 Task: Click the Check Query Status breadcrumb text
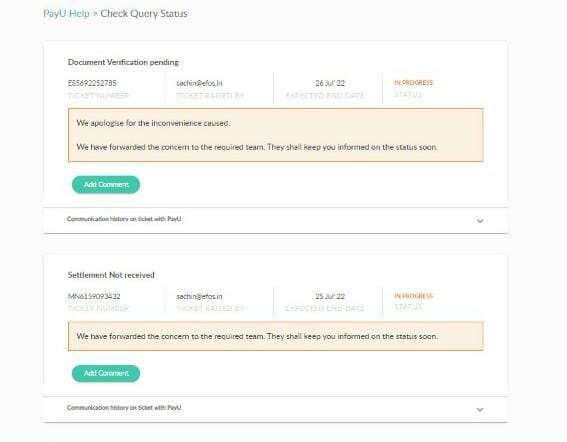tap(144, 14)
